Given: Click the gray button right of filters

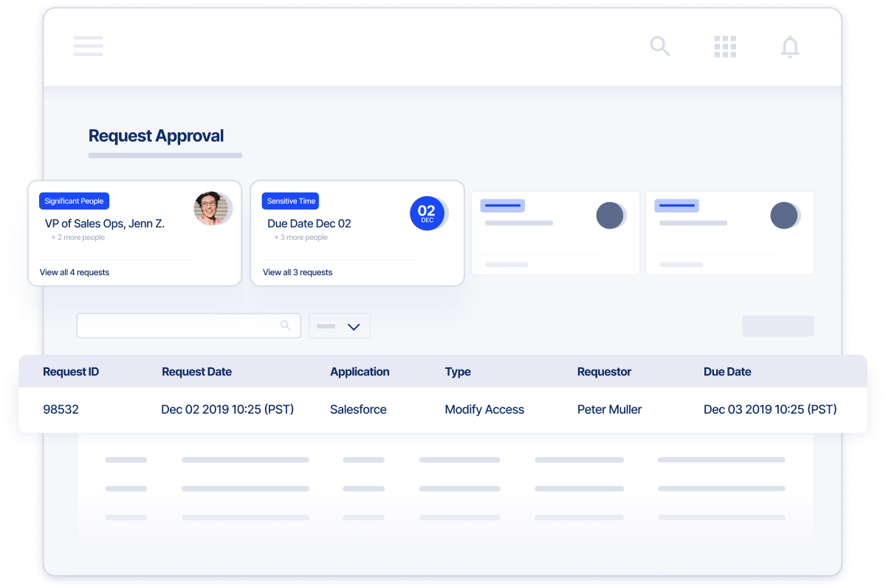Looking at the screenshot, I should tap(777, 326).
